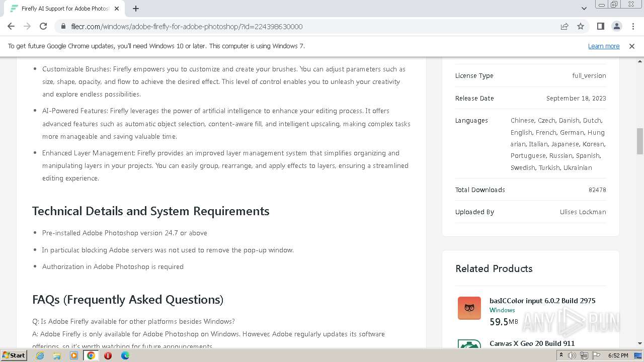Go back to the previous page

(11, 26)
